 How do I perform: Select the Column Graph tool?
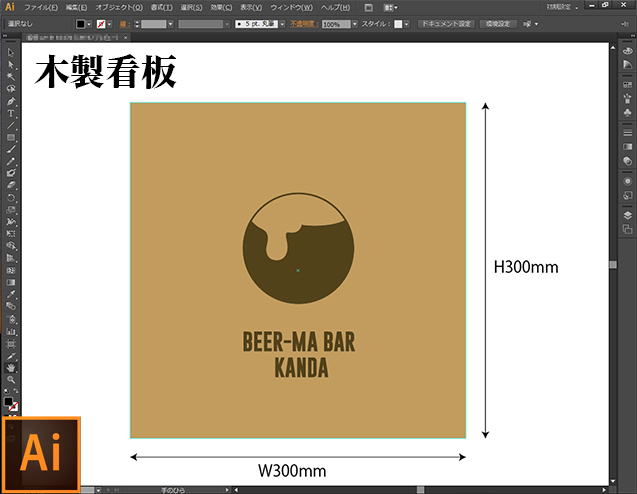click(11, 332)
